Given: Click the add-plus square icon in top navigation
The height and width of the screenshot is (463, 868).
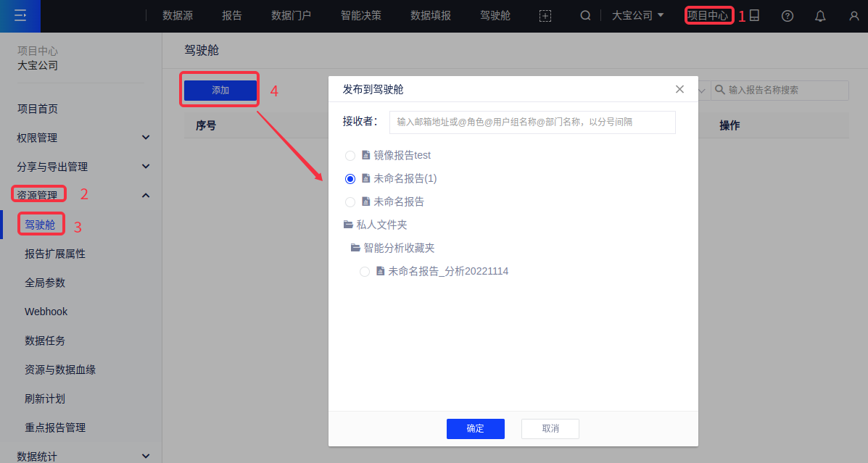Looking at the screenshot, I should pos(545,16).
